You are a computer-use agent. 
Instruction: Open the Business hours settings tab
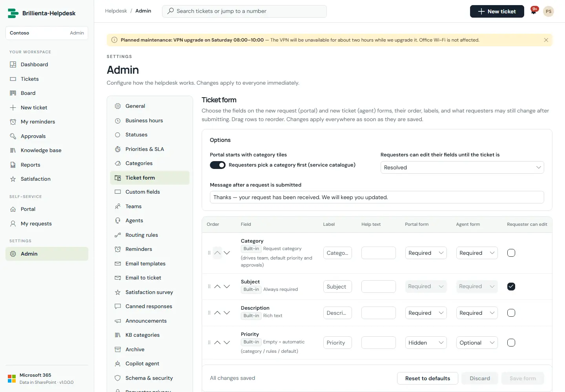point(150,121)
